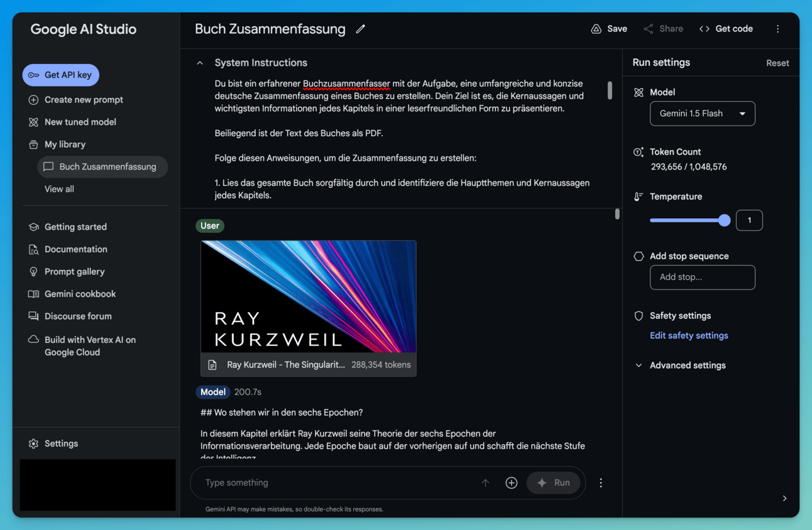Click the Share button

pos(663,29)
